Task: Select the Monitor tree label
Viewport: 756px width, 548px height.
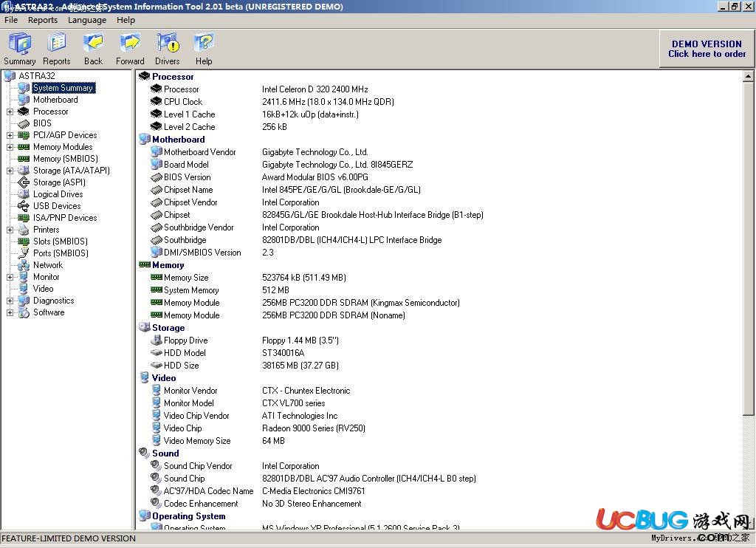Action: 47,277
